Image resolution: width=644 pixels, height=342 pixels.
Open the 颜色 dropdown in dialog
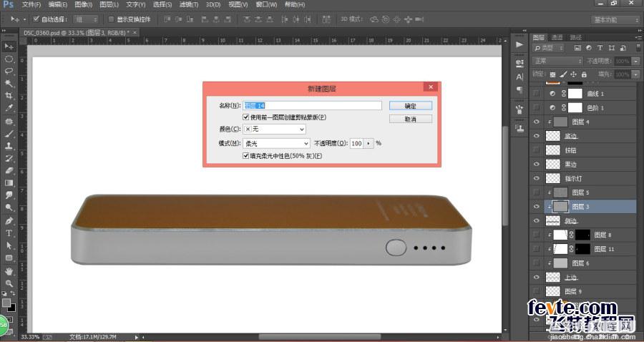pyautogui.click(x=274, y=130)
